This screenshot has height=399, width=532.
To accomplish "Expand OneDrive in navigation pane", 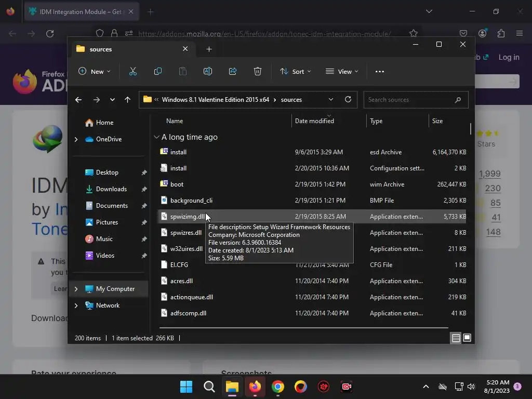I will (76, 139).
